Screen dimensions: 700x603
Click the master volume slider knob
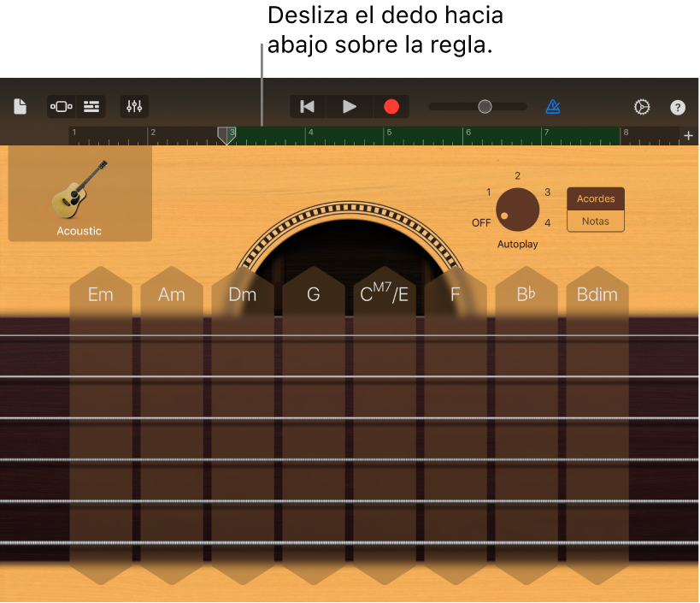pyautogui.click(x=485, y=106)
